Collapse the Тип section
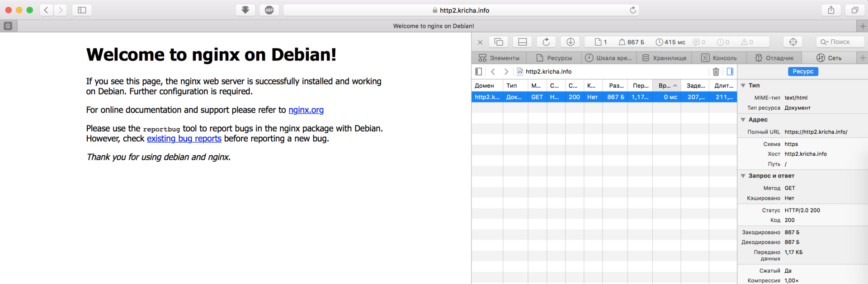Screen dimensions: 868x284 tap(743, 85)
